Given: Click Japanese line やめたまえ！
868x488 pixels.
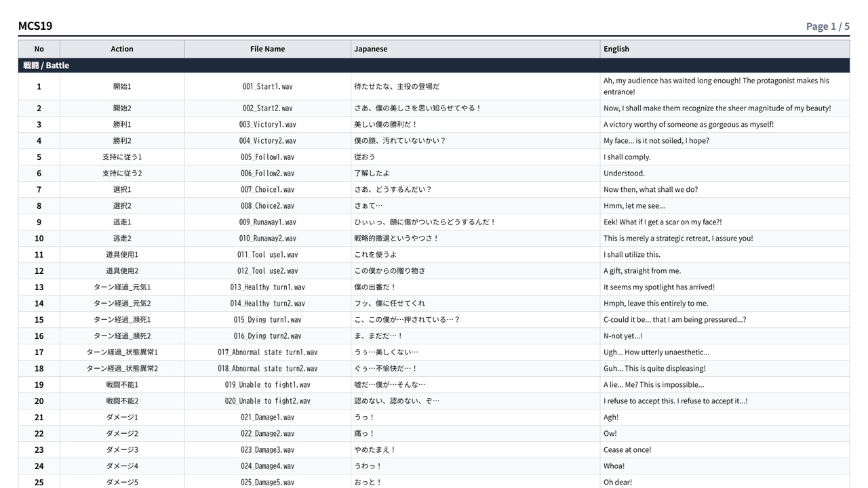Looking at the screenshot, I should click(x=375, y=450).
